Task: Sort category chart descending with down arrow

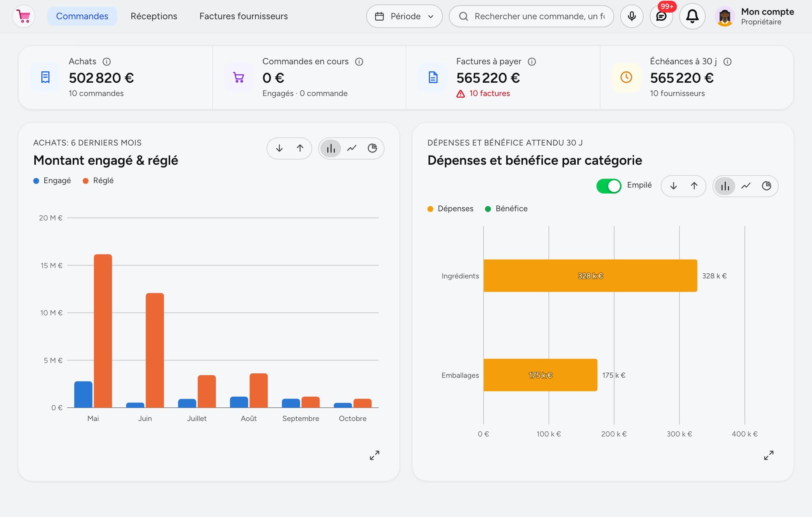Action: click(673, 186)
